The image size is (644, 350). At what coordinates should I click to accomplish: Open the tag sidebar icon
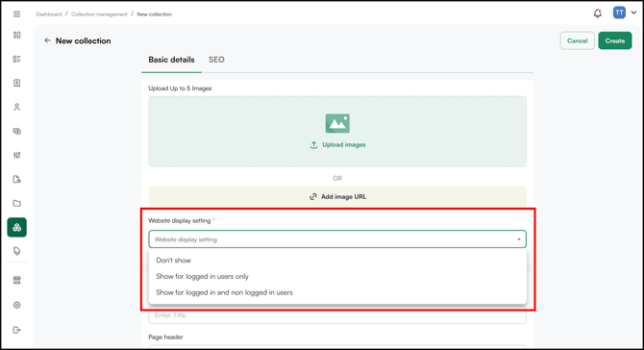pyautogui.click(x=17, y=251)
